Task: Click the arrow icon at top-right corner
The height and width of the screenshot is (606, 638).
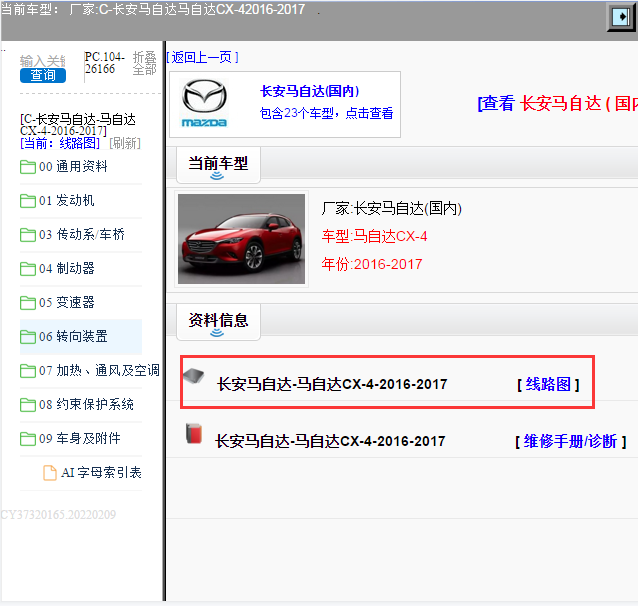Action: coord(622,17)
